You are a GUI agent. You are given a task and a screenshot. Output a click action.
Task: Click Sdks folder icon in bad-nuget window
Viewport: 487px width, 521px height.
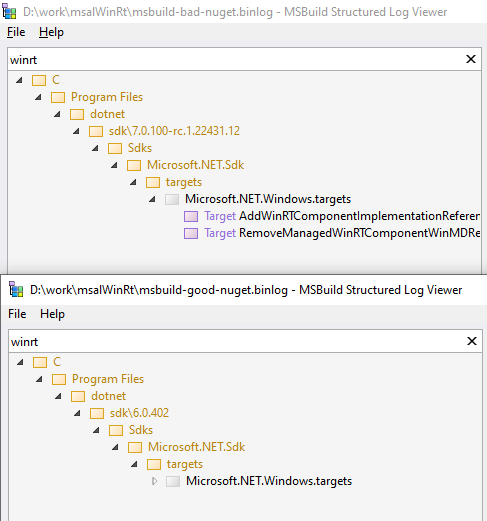point(115,148)
